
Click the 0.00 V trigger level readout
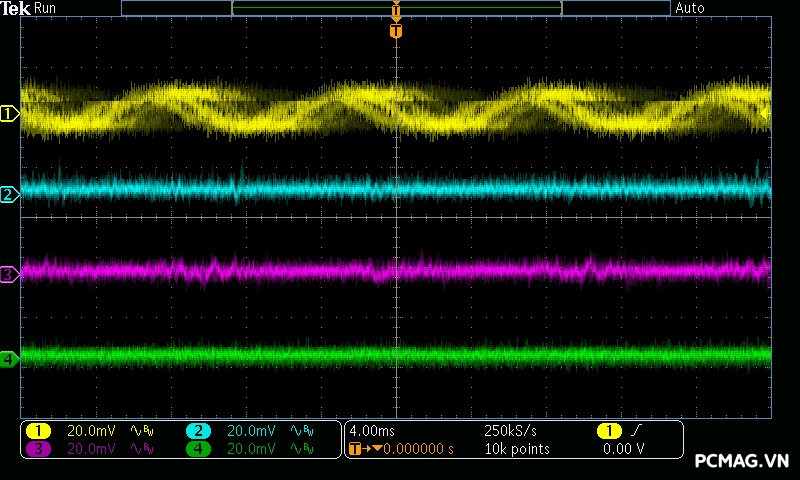tap(624, 449)
